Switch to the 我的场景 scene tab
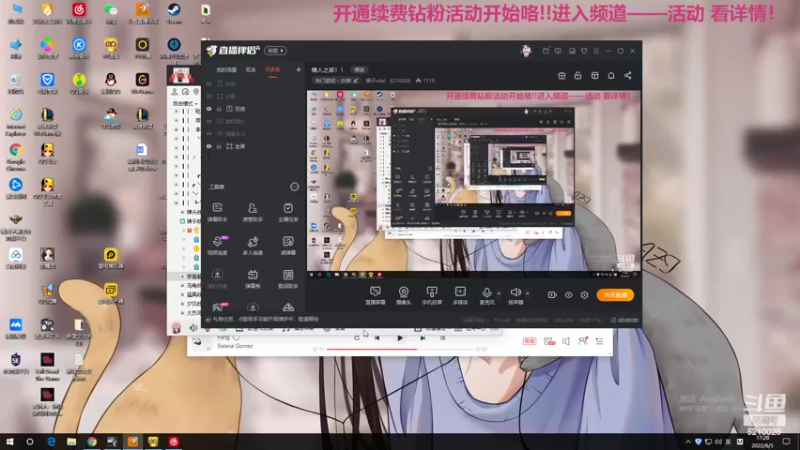The height and width of the screenshot is (450, 800). [227, 70]
